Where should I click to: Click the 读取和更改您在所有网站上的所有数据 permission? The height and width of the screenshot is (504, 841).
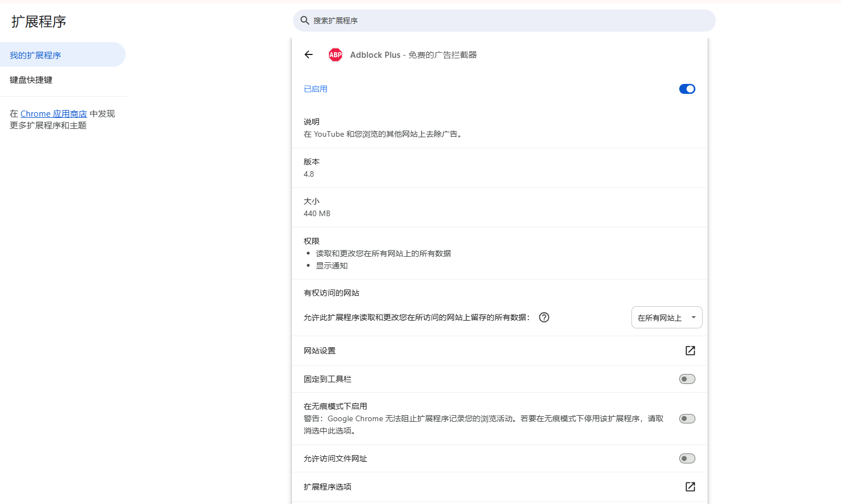(x=384, y=253)
